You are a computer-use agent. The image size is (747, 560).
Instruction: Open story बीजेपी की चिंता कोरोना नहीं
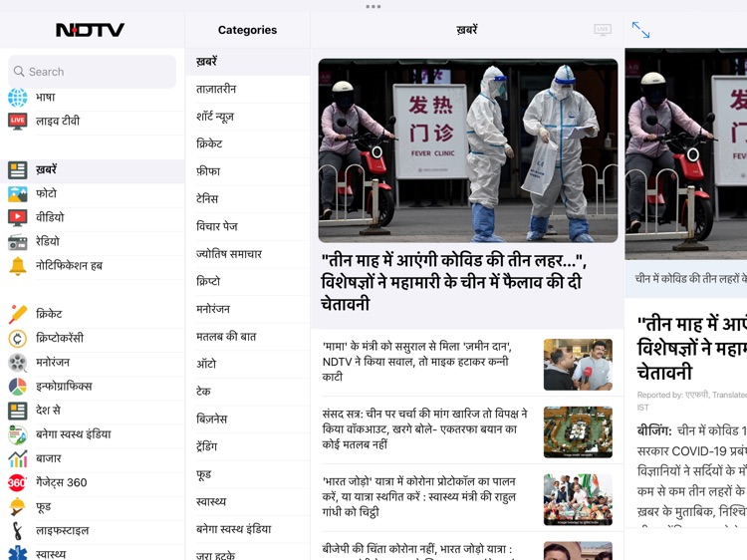pos(417,550)
